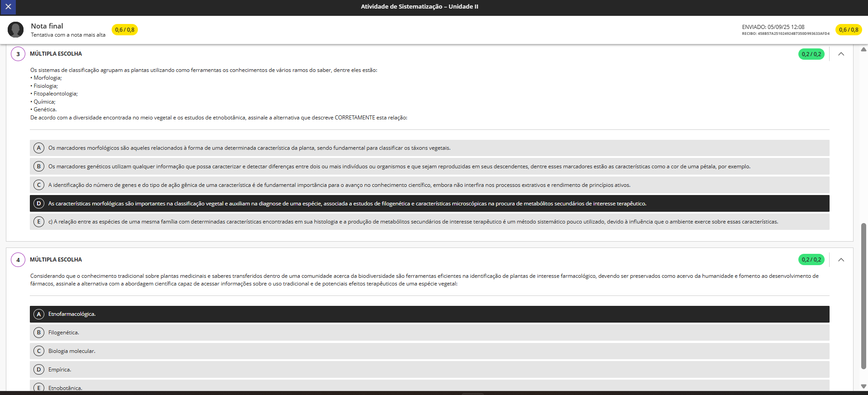The width and height of the screenshot is (868, 395).
Task: Choose answer Empírica in question 4
Action: click(429, 370)
